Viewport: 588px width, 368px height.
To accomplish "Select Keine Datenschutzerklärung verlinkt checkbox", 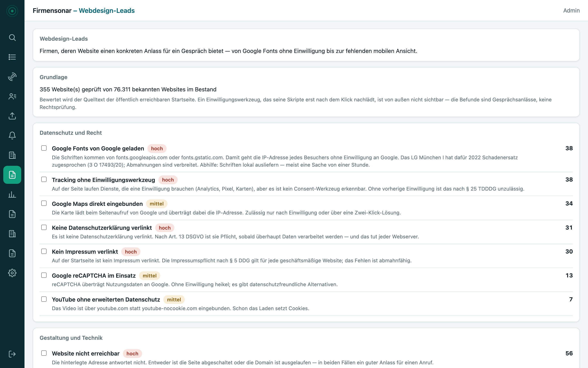I will [44, 227].
